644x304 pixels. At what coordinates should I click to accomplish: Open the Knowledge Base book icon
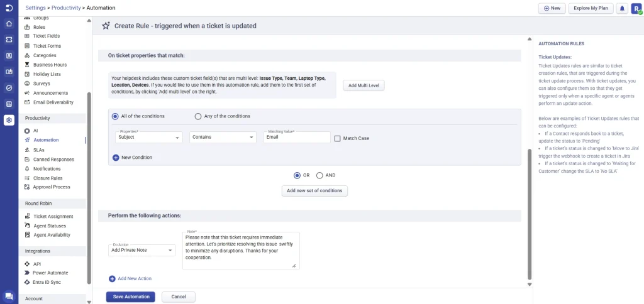click(x=9, y=72)
